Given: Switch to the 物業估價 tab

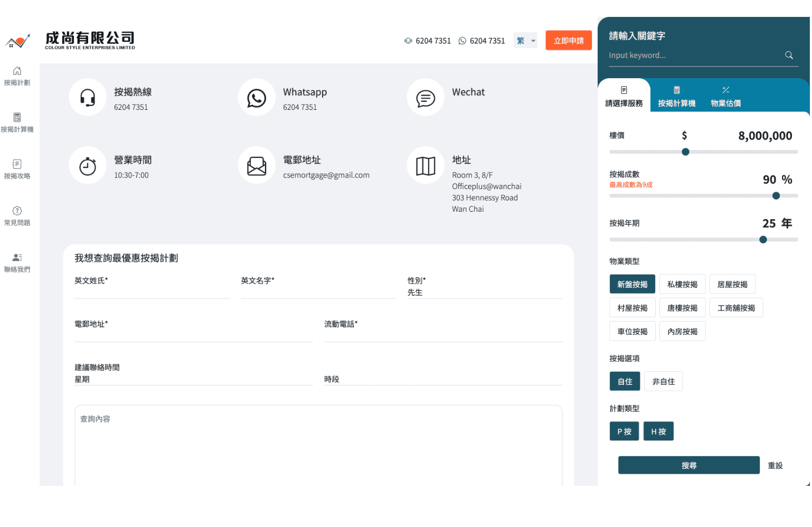Looking at the screenshot, I should [725, 96].
